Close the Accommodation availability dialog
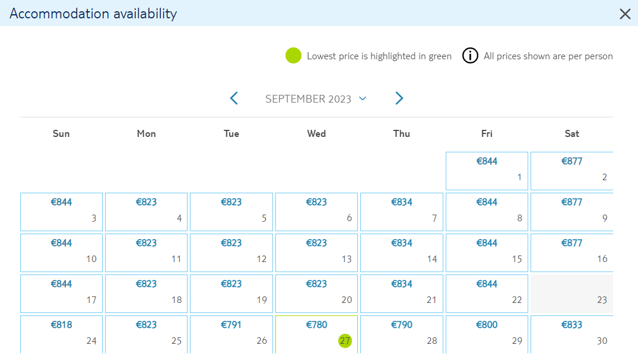This screenshot has width=638, height=364. (625, 14)
